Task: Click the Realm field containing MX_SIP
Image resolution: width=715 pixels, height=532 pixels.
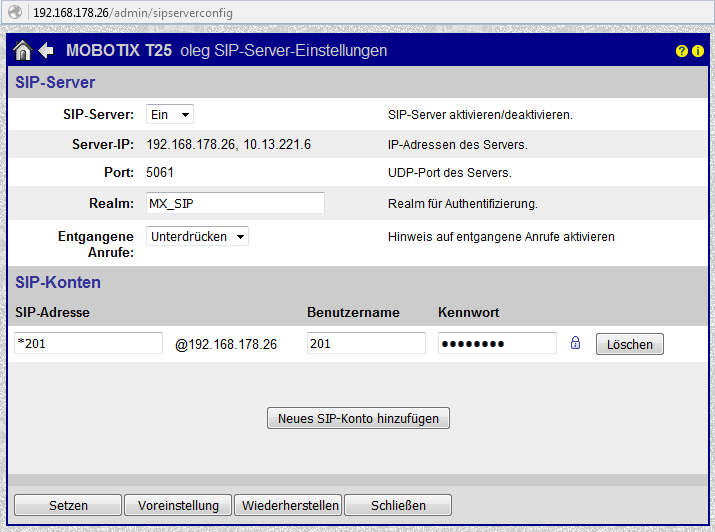Action: [x=235, y=203]
